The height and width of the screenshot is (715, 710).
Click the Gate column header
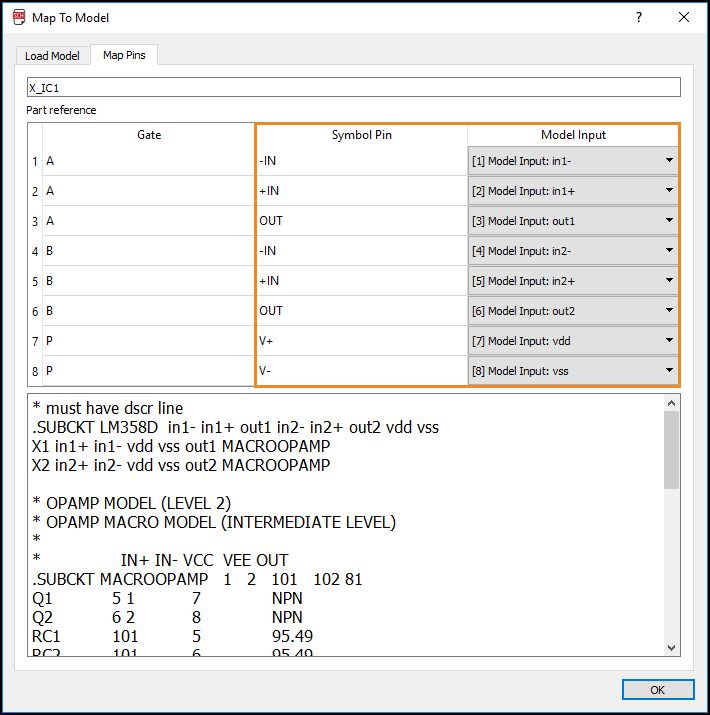click(149, 135)
